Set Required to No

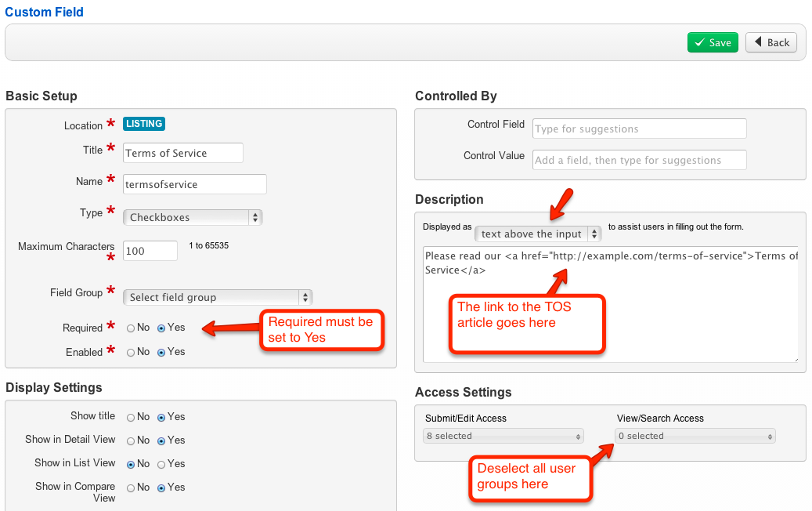point(132,328)
